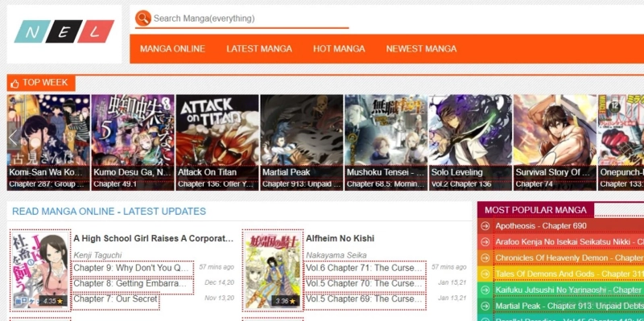
Task: Open Attack On Titan cover thumbnail
Action: (217, 130)
